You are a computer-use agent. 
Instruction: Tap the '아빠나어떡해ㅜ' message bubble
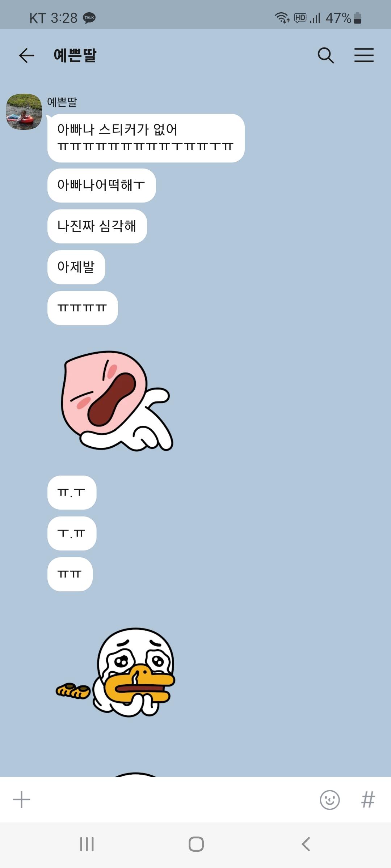(102, 186)
